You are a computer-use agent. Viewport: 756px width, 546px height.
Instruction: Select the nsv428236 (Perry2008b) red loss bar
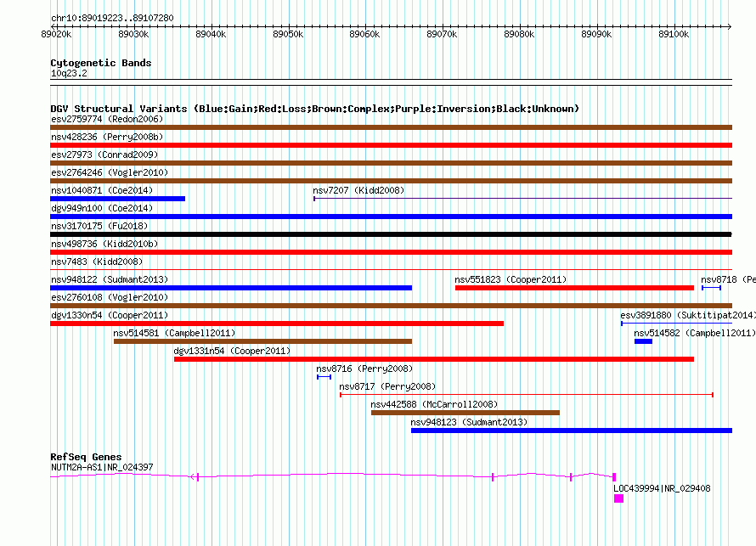pyautogui.click(x=391, y=145)
